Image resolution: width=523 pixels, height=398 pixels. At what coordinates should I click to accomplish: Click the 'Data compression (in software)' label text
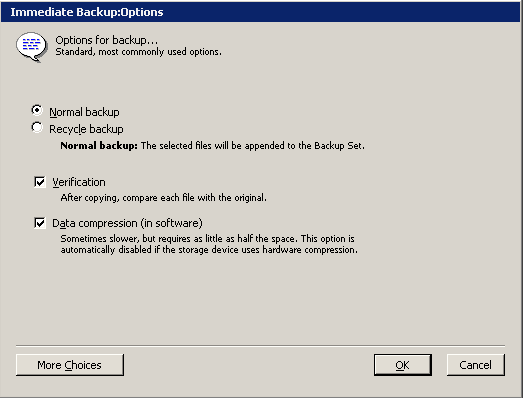click(127, 223)
